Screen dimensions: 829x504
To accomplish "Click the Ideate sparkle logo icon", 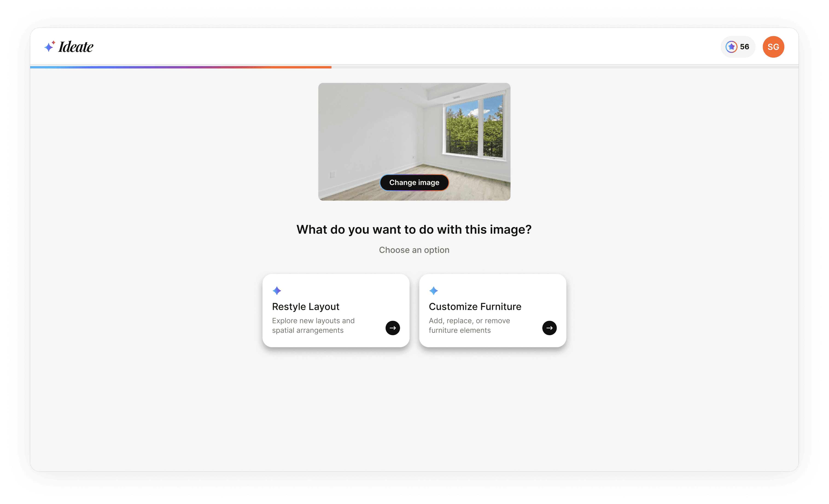I will 50,47.
